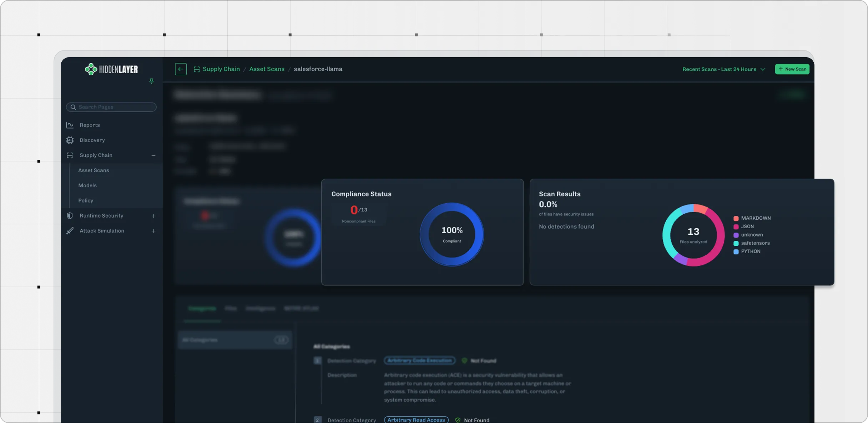Screen dimensions: 868x423
Task: Click the back arrow button
Action: (181, 69)
